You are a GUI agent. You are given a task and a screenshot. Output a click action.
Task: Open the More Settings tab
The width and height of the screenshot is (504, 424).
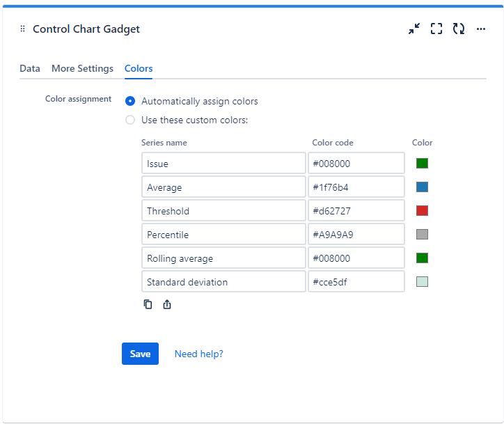point(82,68)
